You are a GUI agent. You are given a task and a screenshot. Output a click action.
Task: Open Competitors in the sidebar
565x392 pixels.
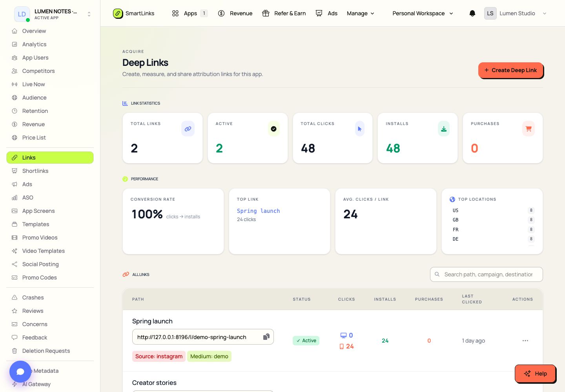(50, 71)
